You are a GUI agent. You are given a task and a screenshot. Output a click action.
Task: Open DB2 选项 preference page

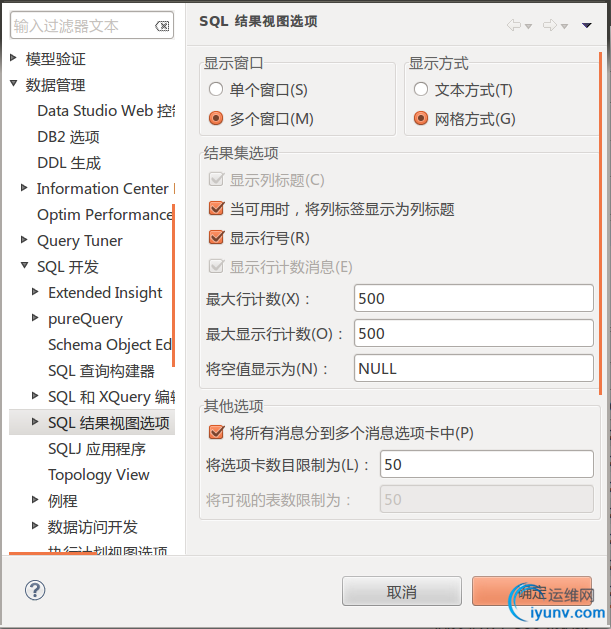tap(68, 137)
